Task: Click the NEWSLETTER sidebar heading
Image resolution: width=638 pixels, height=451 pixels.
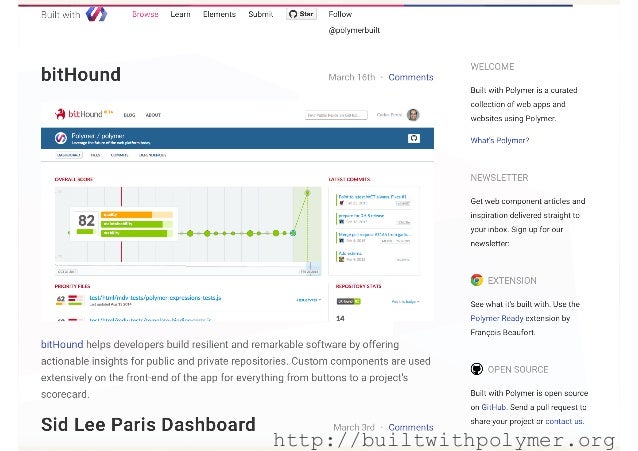Action: (499, 178)
